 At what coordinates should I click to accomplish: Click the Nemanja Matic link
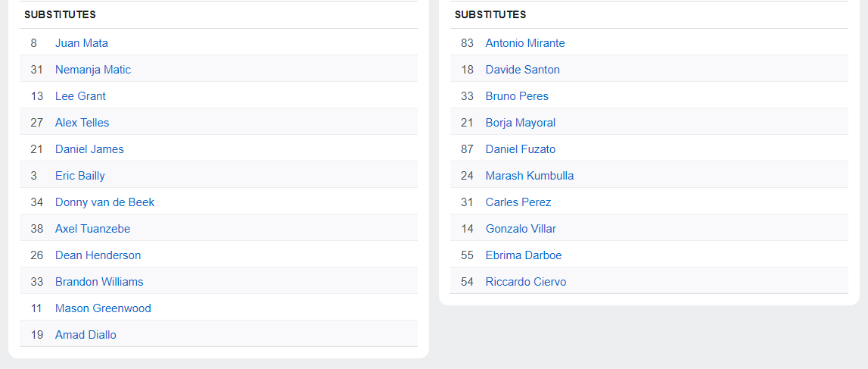(x=93, y=70)
